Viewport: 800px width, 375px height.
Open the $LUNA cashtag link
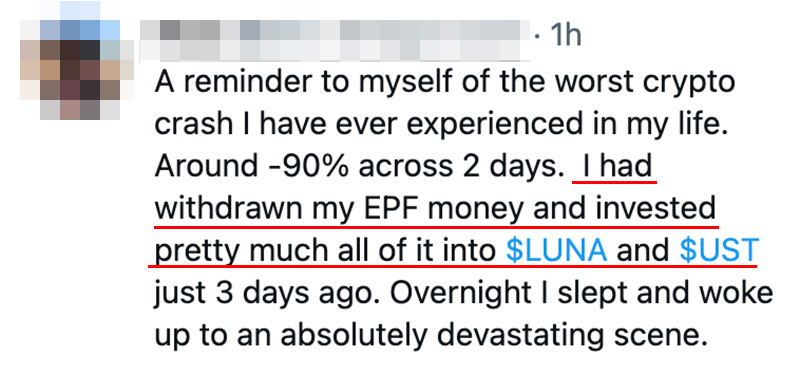557,250
